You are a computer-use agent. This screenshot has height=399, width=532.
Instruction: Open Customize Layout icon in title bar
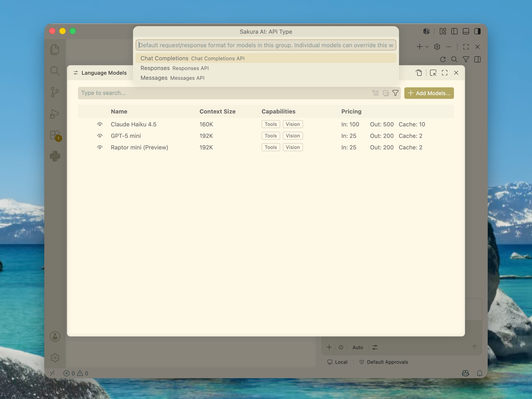443,31
